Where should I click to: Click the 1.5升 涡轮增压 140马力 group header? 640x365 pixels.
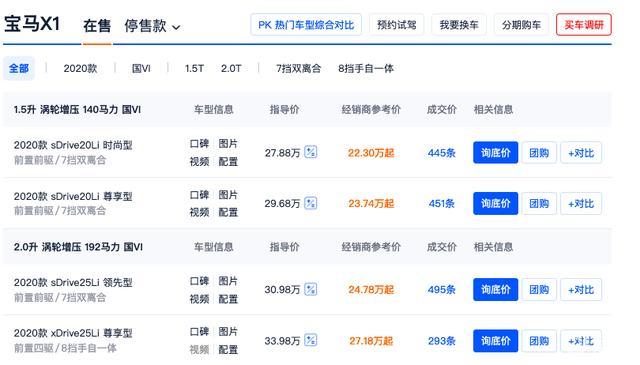(77, 109)
